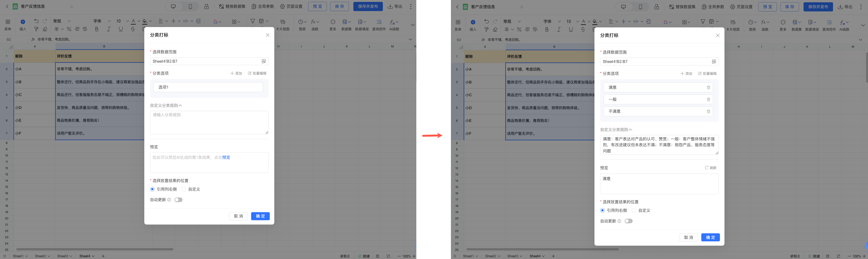Screen dimensions: 868x259
Task: Switch to Sheet2 tab in left window
Action: coord(40,256)
